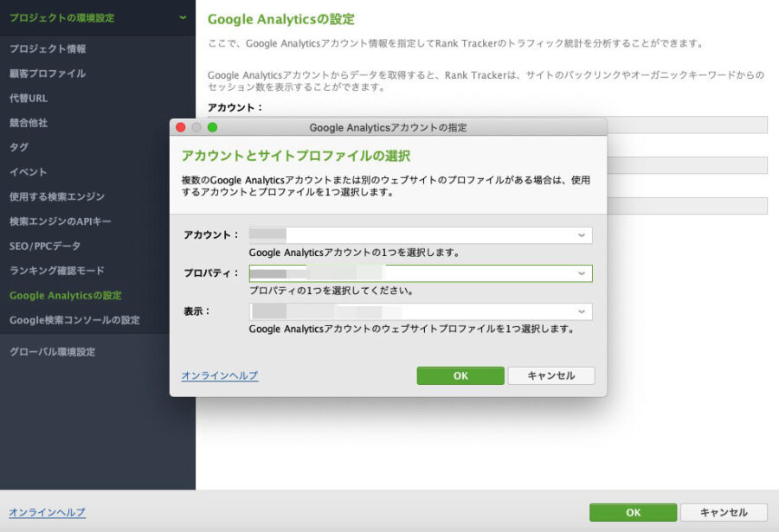Click the green zoom window button

213,127
